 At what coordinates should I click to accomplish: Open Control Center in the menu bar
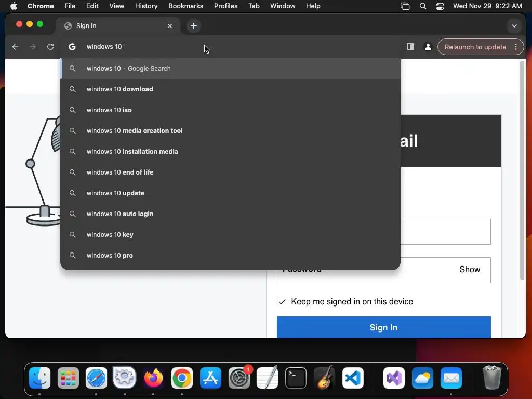pos(440,6)
